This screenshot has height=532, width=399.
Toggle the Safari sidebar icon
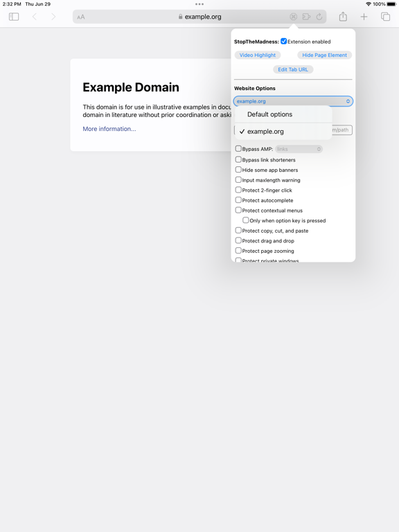point(14,17)
